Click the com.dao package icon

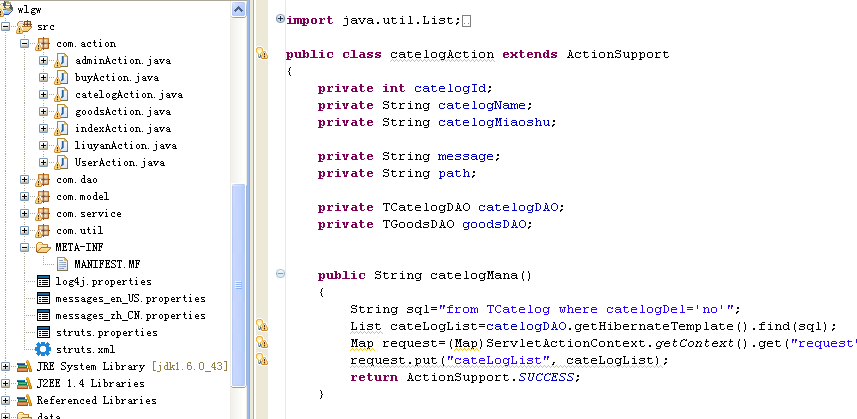[x=43, y=180]
